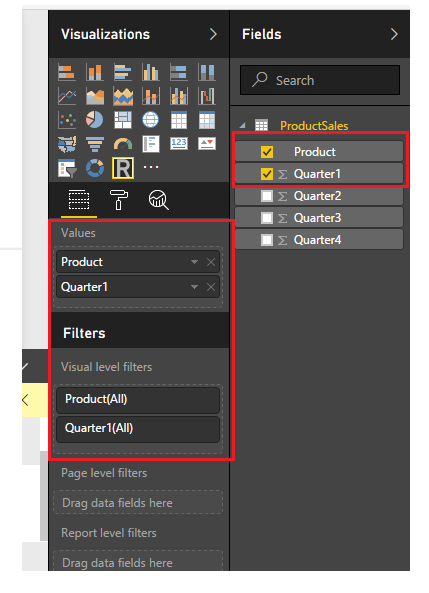Viewport: 429px width, 593px height.
Task: Click the Fields search box
Action: pos(320,80)
